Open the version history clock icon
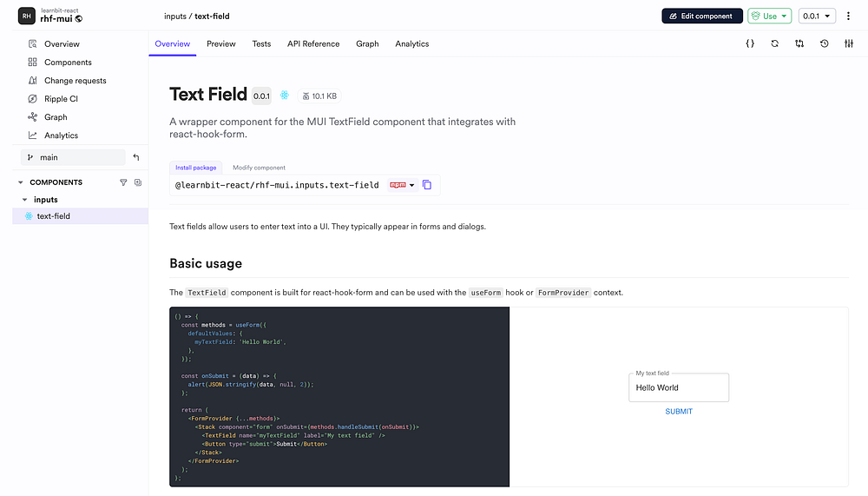The height and width of the screenshot is (496, 868). [x=824, y=43]
